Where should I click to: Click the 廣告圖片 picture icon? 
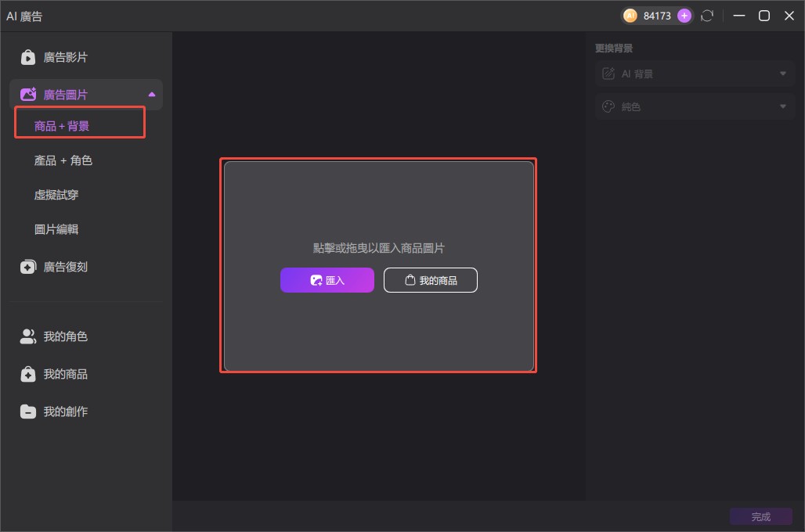point(27,95)
